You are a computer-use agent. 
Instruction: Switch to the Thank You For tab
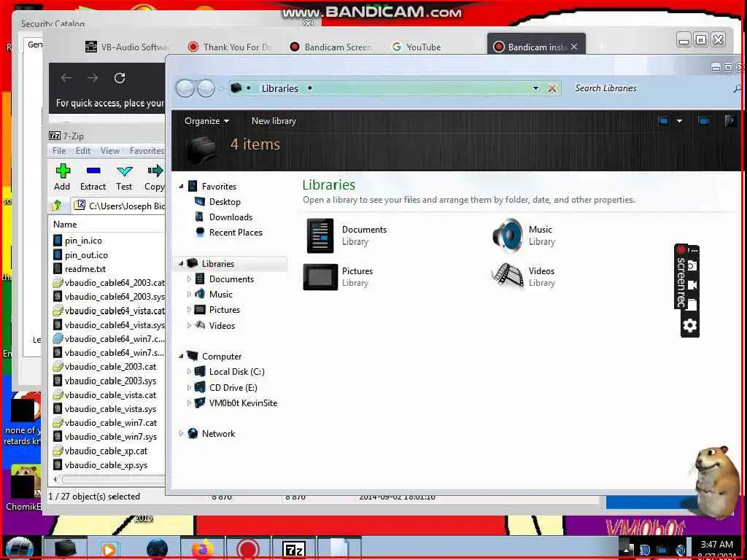pos(231,47)
